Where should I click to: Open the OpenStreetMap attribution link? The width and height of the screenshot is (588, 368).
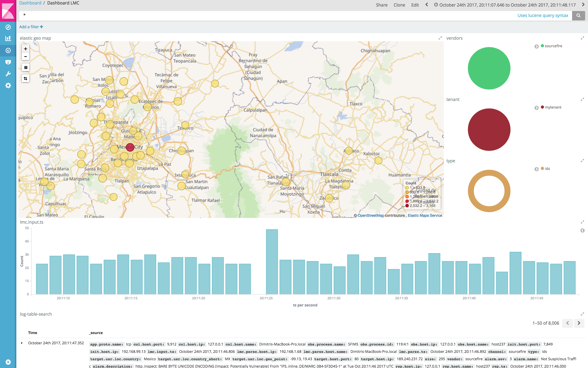(371, 215)
